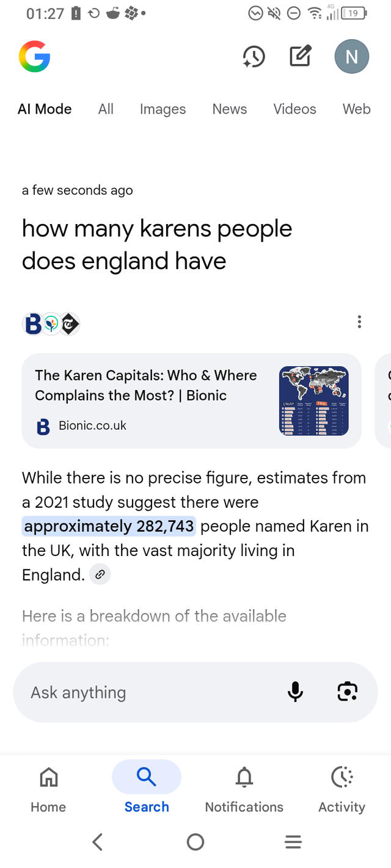Open Notifications in bottom navigation
This screenshot has height=868, width=391.
pyautogui.click(x=244, y=789)
